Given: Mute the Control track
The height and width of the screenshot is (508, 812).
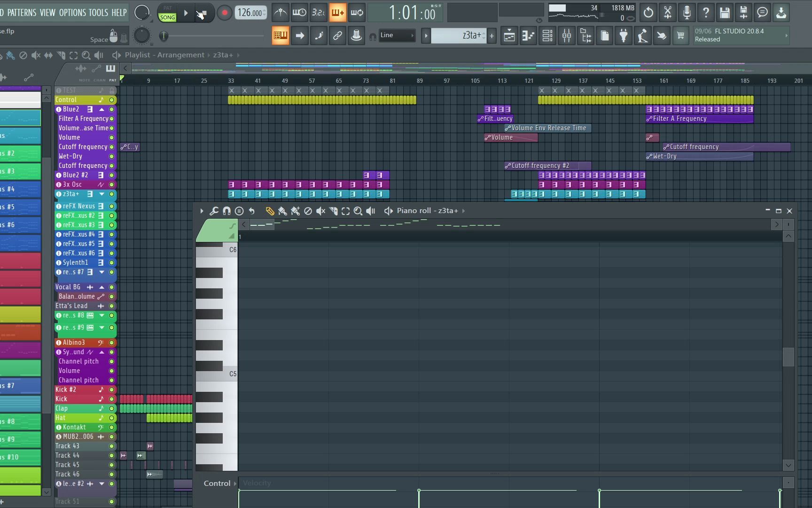Looking at the screenshot, I should [112, 100].
